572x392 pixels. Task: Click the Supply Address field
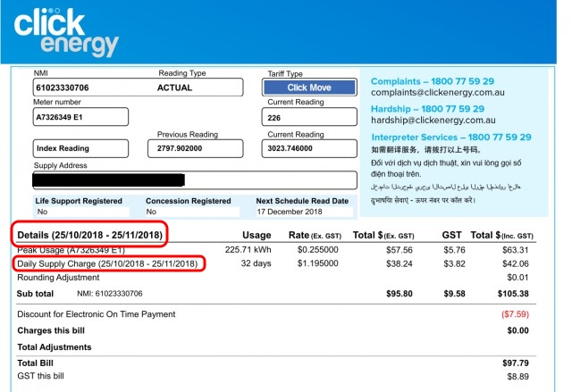click(x=195, y=180)
